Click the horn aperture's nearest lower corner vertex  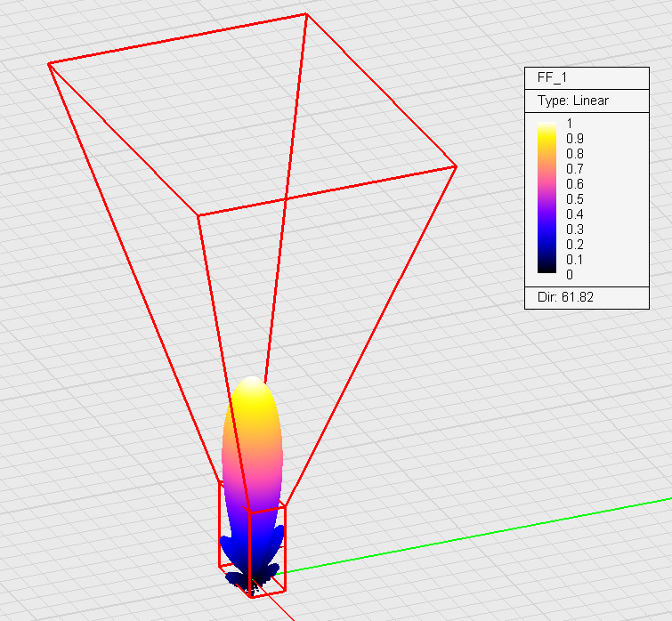click(x=198, y=215)
